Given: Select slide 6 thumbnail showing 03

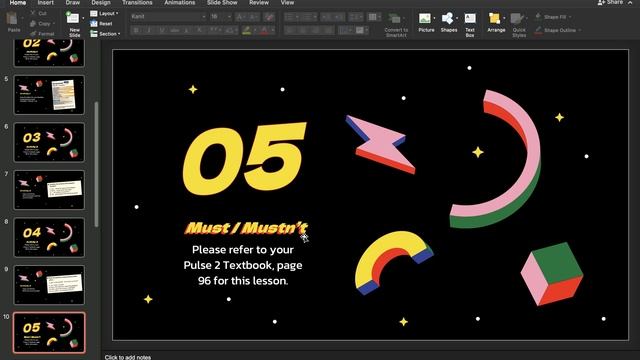Looking at the screenshot, I should (x=49, y=142).
